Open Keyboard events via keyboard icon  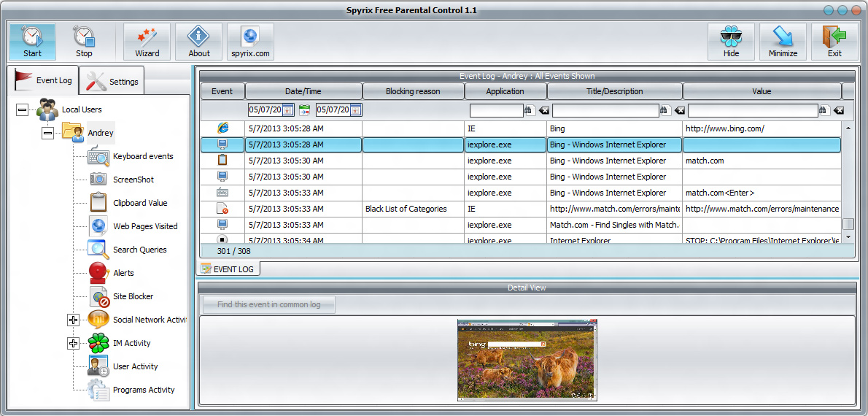coord(98,157)
